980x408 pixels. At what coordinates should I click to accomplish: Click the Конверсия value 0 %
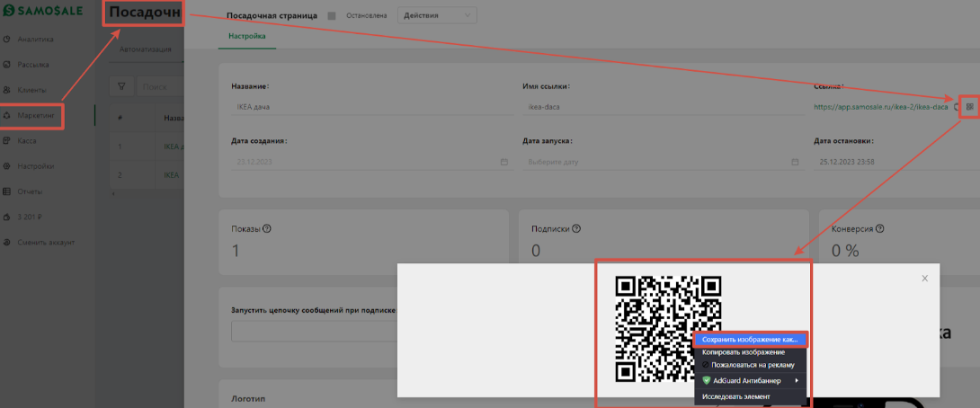(x=845, y=251)
